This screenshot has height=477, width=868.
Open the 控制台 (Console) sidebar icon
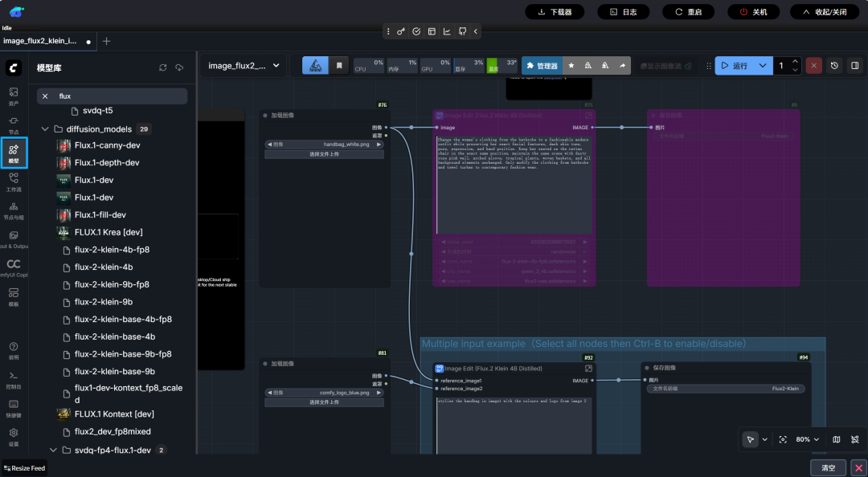click(14, 379)
